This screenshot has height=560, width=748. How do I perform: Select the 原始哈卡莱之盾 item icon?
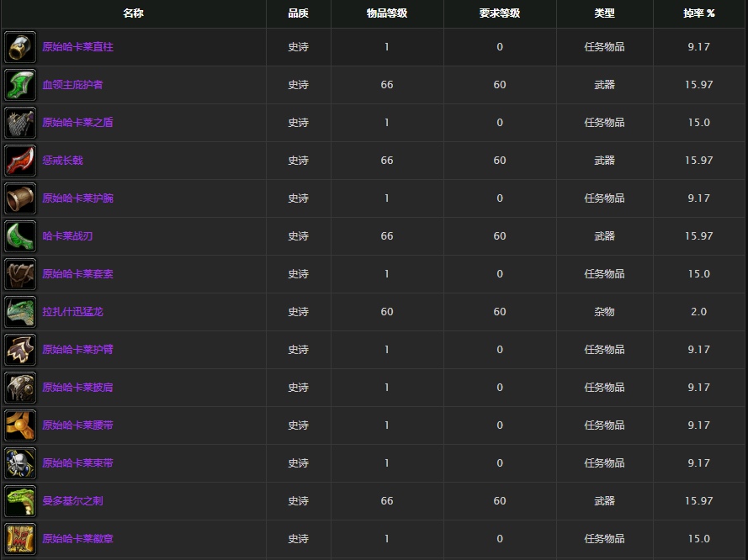point(20,123)
